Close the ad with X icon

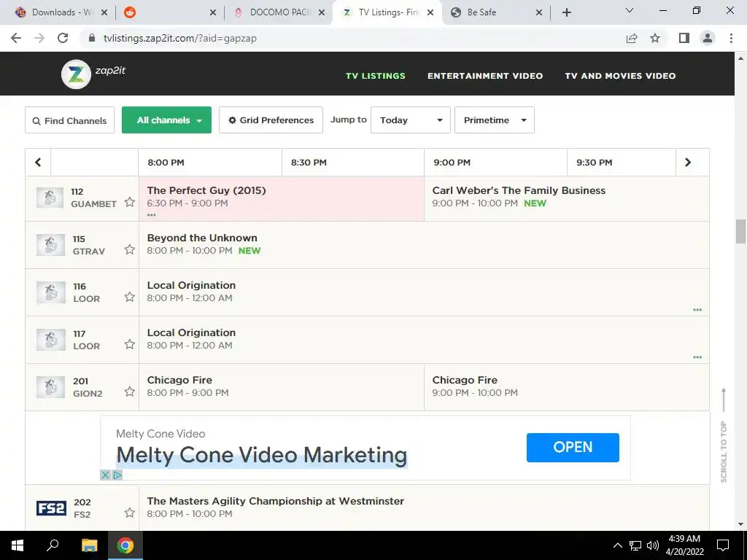(106, 475)
